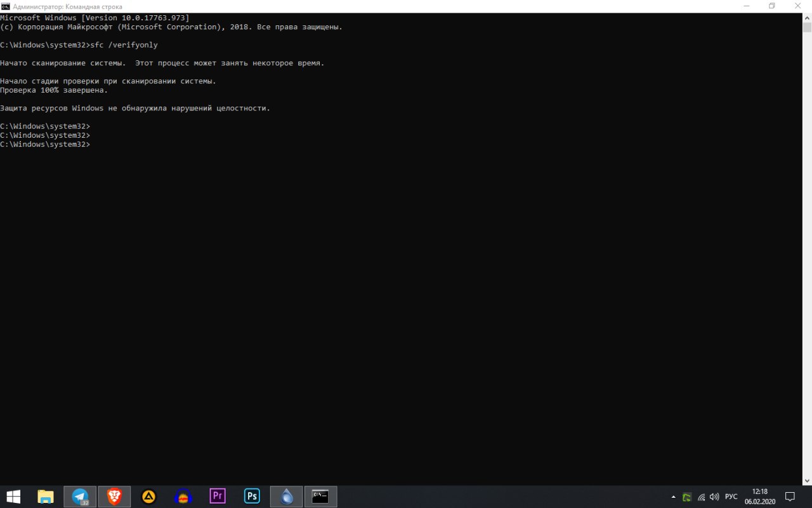The image size is (812, 508).
Task: Open the green tray application icon
Action: pyautogui.click(x=686, y=497)
